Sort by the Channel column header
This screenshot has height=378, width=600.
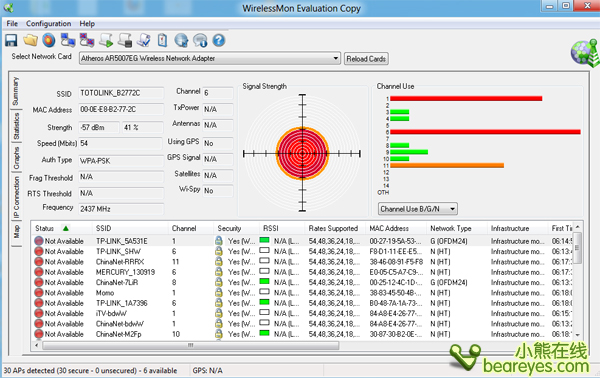tap(191, 228)
